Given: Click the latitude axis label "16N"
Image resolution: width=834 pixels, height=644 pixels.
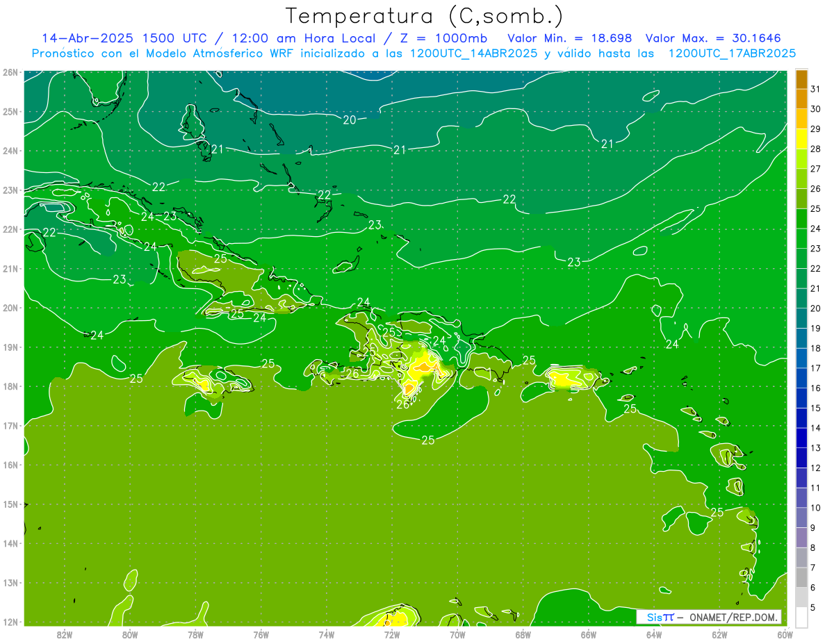Looking at the screenshot, I should coord(10,465).
